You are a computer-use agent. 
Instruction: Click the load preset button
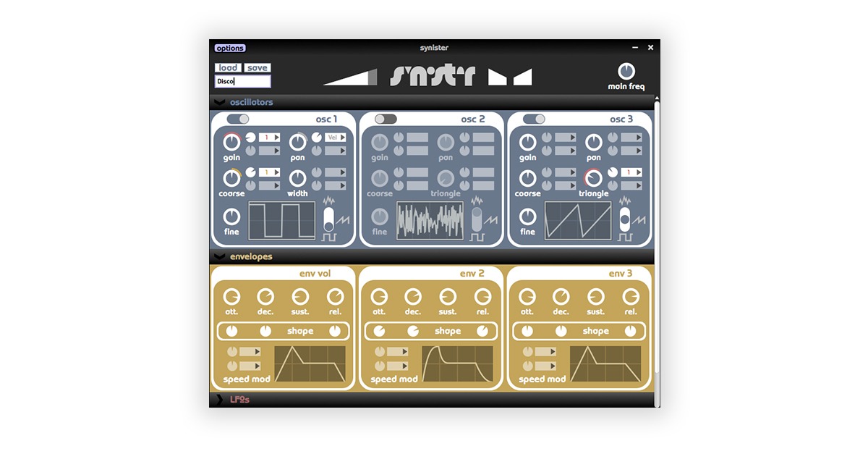228,68
